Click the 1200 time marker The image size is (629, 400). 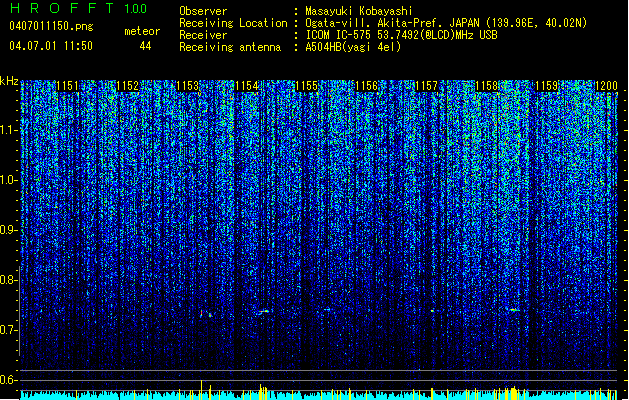(x=606, y=86)
